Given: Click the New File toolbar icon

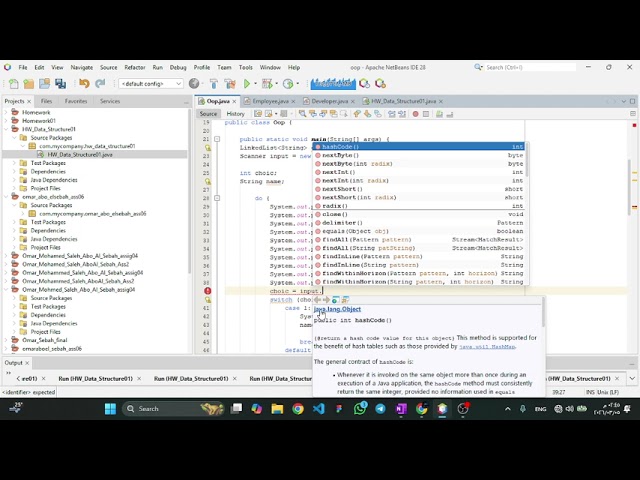Looking at the screenshot, I should click(x=13, y=84).
